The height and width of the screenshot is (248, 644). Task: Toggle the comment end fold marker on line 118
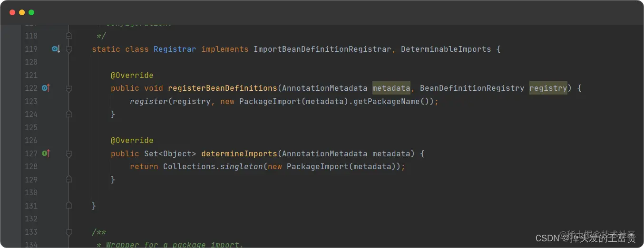[69, 36]
